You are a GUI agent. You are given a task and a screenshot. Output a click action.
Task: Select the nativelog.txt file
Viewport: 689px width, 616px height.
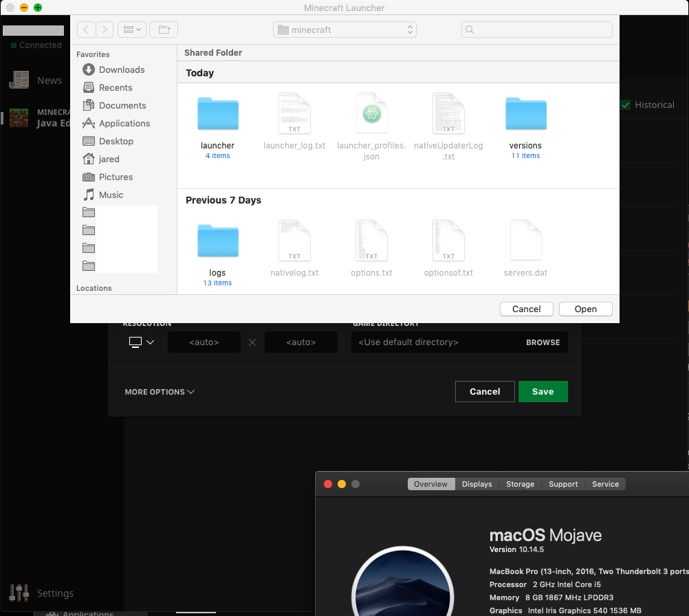(x=294, y=241)
